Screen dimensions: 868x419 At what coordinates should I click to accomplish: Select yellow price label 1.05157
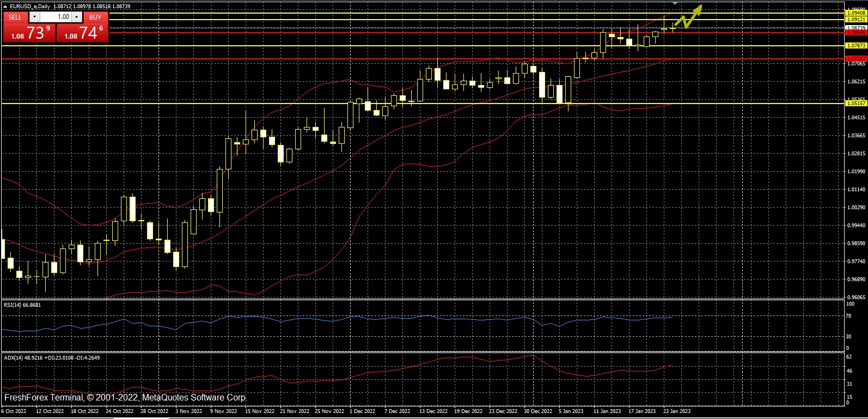855,103
